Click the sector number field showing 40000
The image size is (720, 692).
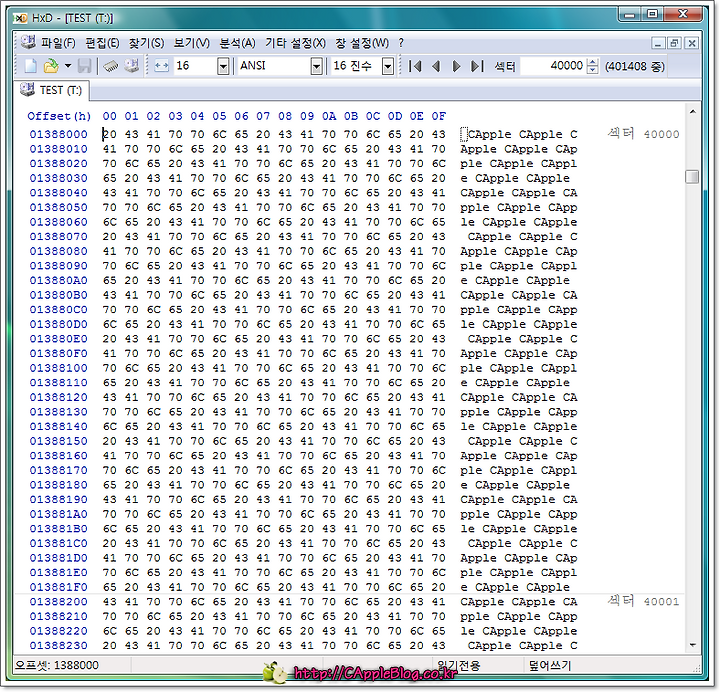pos(553,66)
